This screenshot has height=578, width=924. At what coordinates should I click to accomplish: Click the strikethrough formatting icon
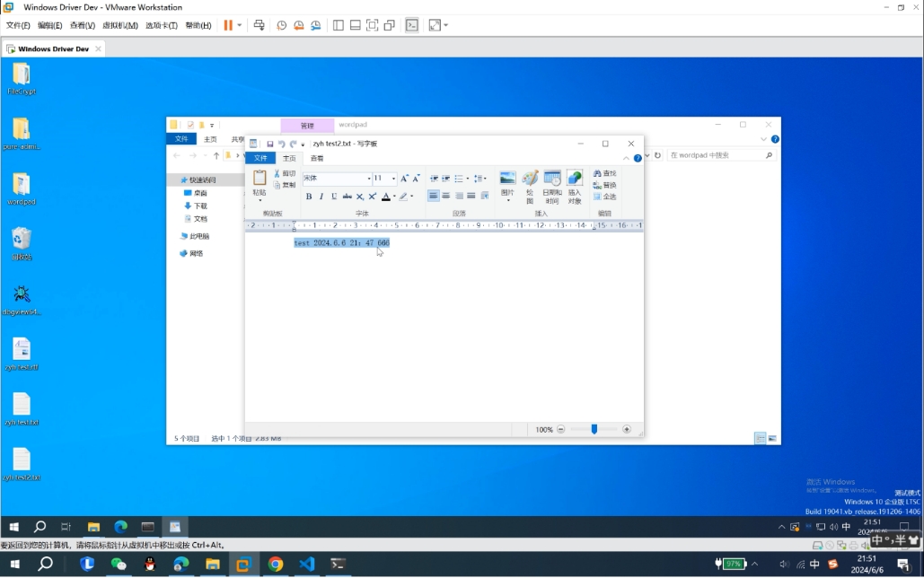tap(347, 197)
